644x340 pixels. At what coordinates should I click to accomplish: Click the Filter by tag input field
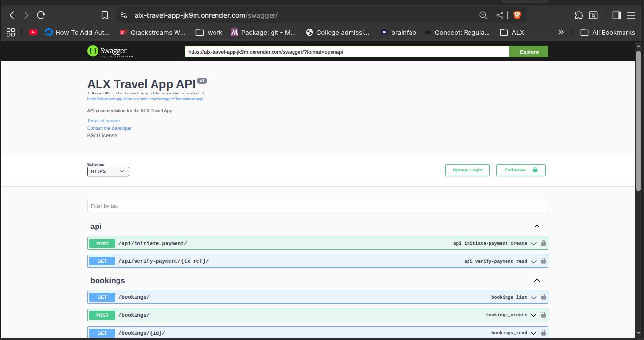pyautogui.click(x=317, y=206)
